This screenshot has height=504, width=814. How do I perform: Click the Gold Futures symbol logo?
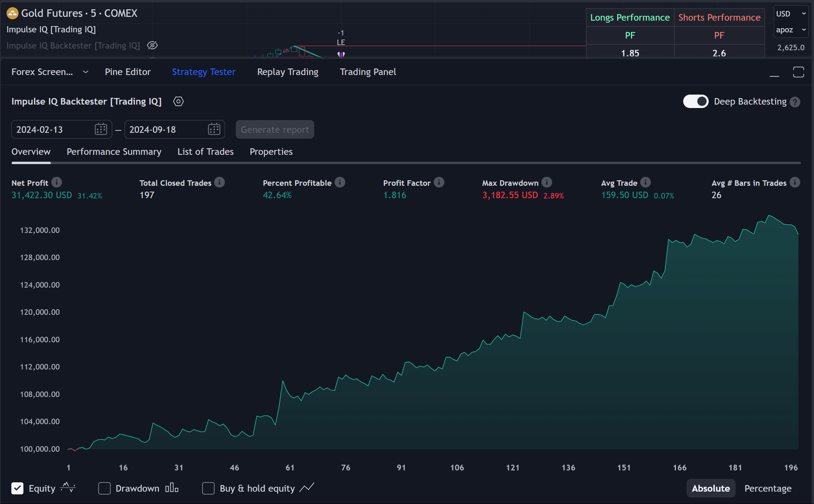12,13
